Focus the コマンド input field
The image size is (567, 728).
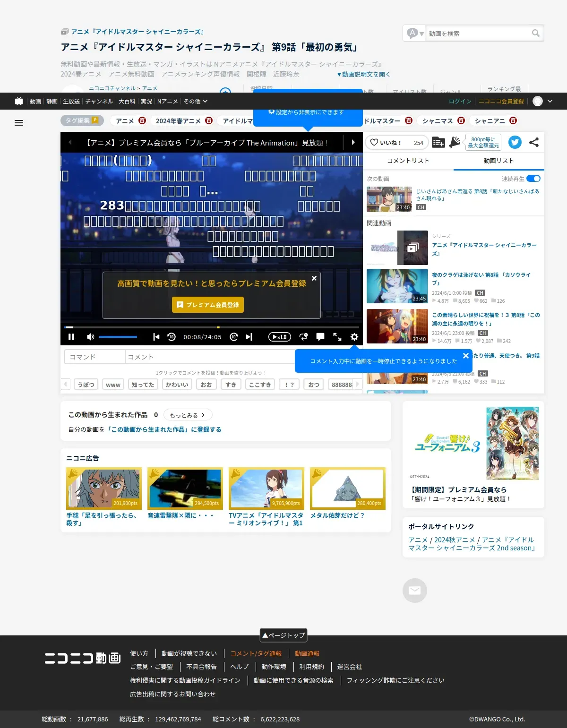(95, 357)
